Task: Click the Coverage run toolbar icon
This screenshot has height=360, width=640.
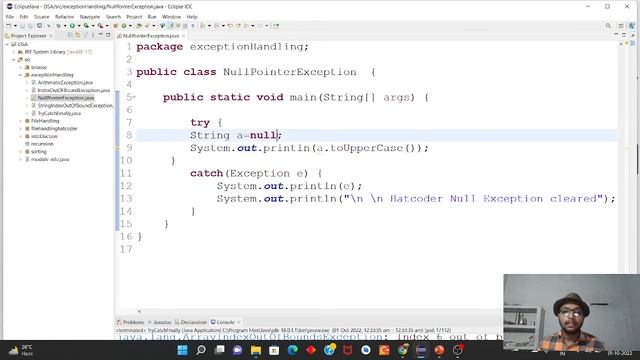Action: pyautogui.click(x=86, y=26)
